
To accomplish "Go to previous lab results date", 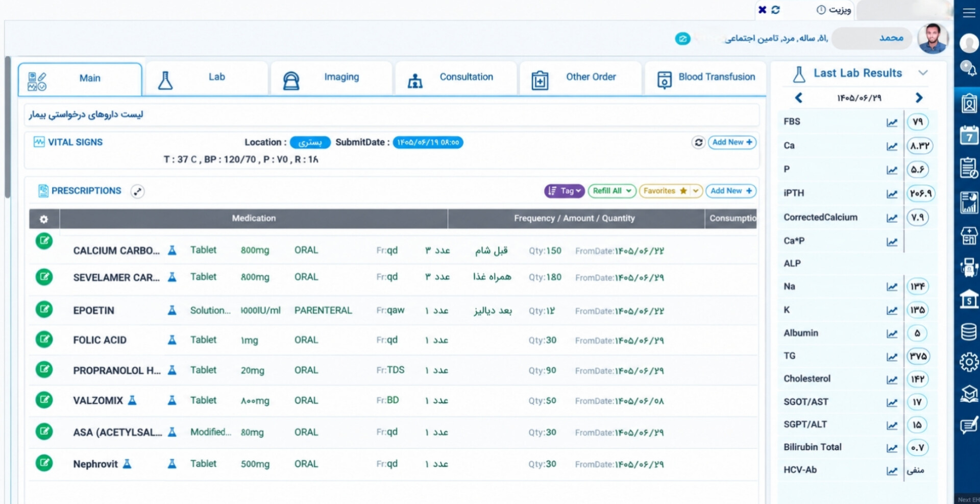I will 799,98.
